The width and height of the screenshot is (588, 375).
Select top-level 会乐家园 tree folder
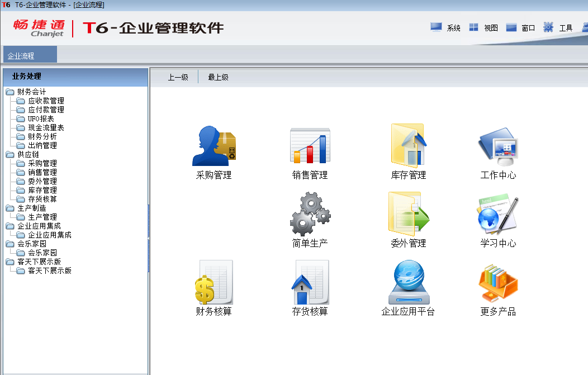(31, 244)
